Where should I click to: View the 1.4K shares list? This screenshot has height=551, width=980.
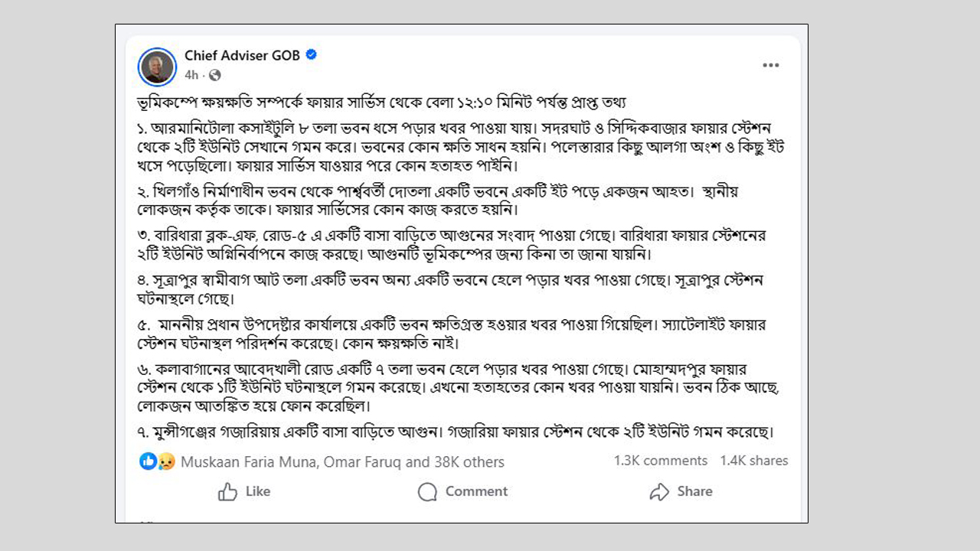(753, 460)
